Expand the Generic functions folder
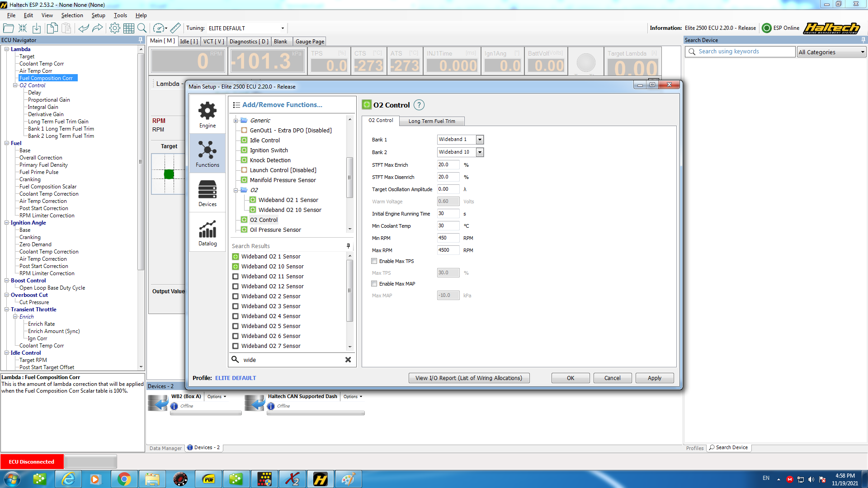 coord(236,121)
